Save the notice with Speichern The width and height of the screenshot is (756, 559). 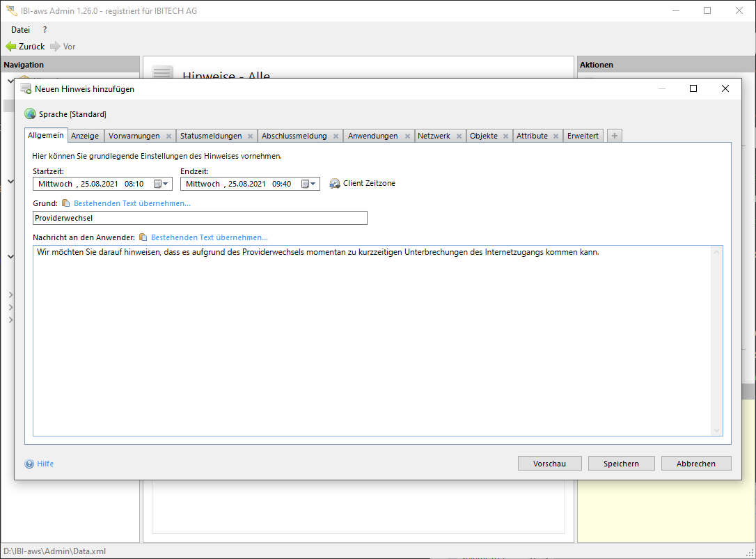tap(621, 464)
